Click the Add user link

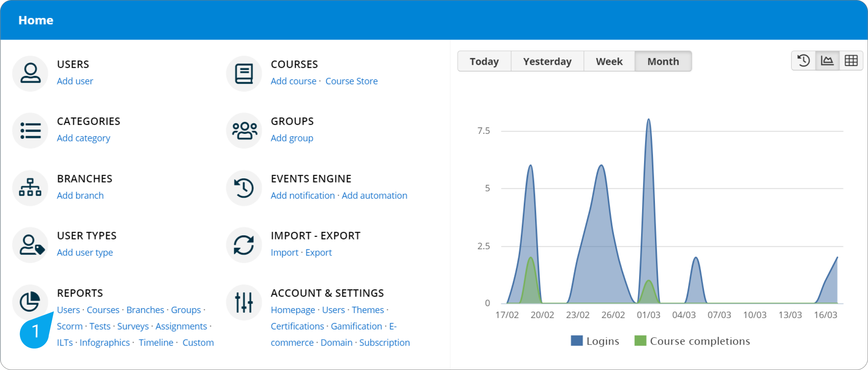point(75,81)
